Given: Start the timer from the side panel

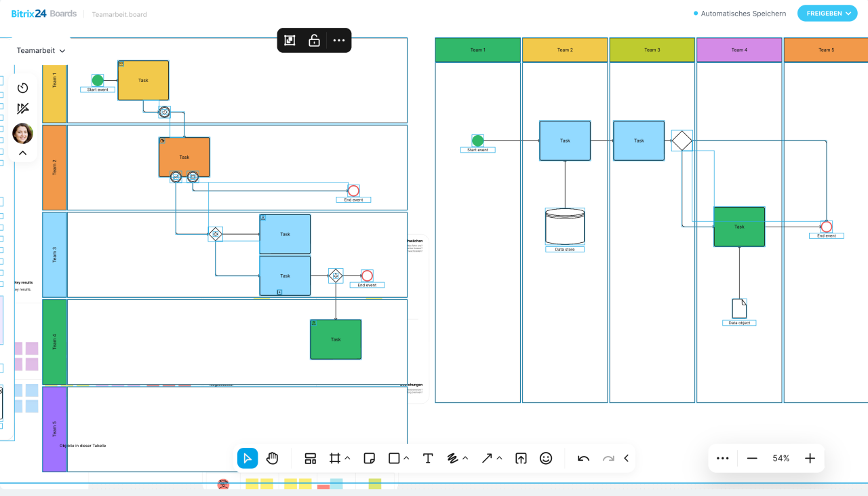Looking at the screenshot, I should coord(22,88).
